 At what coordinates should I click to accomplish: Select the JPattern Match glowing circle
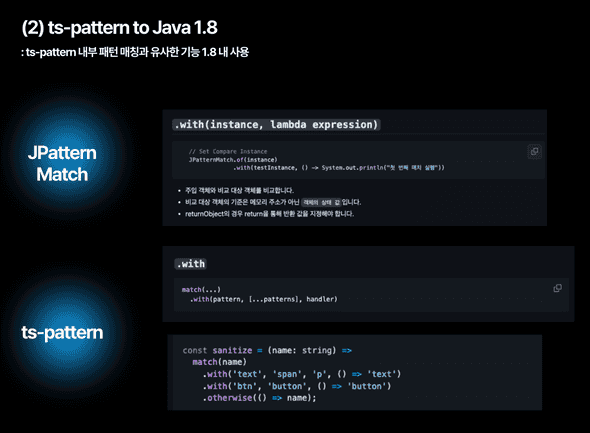(62, 164)
